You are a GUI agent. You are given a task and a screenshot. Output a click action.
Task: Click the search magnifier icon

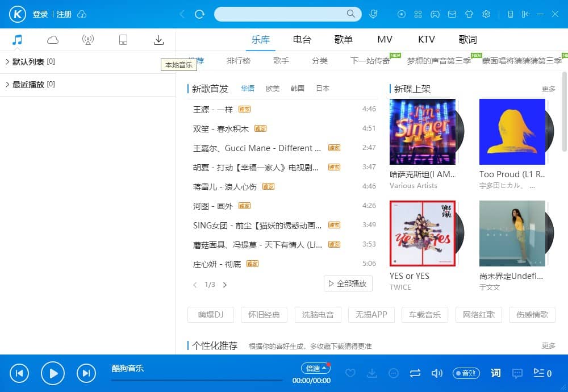tap(350, 14)
